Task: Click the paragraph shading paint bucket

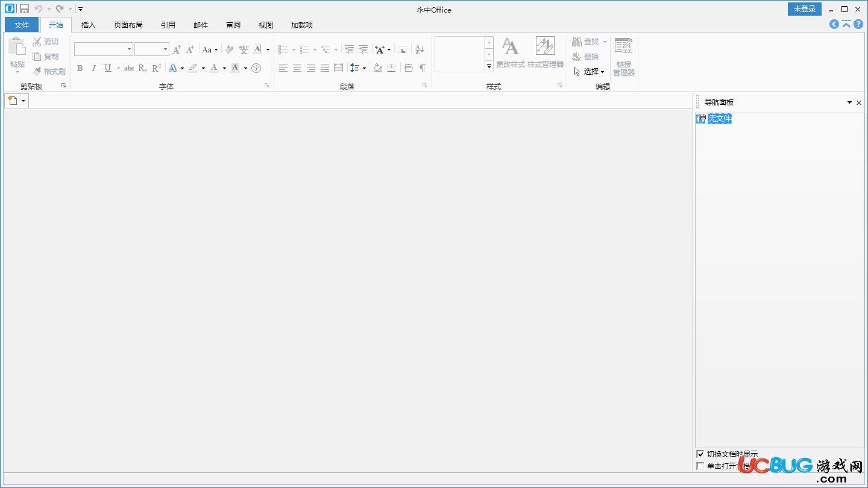Action: point(378,68)
